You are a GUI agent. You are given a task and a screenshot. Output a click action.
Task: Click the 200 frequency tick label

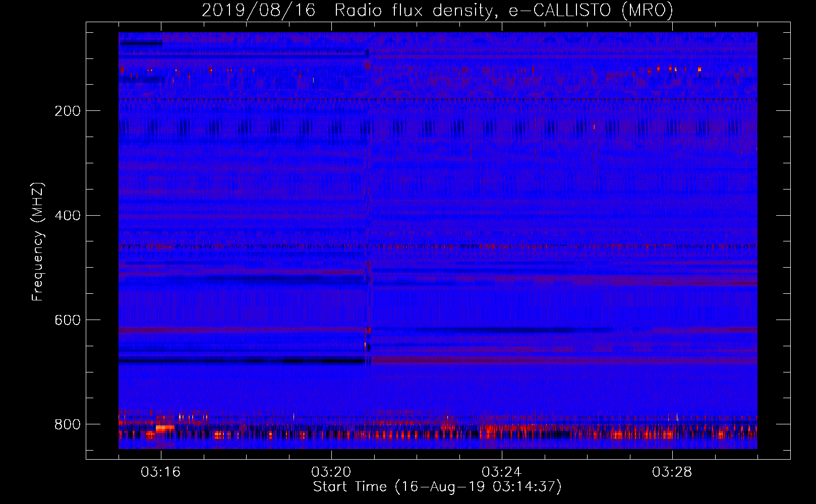[68, 111]
